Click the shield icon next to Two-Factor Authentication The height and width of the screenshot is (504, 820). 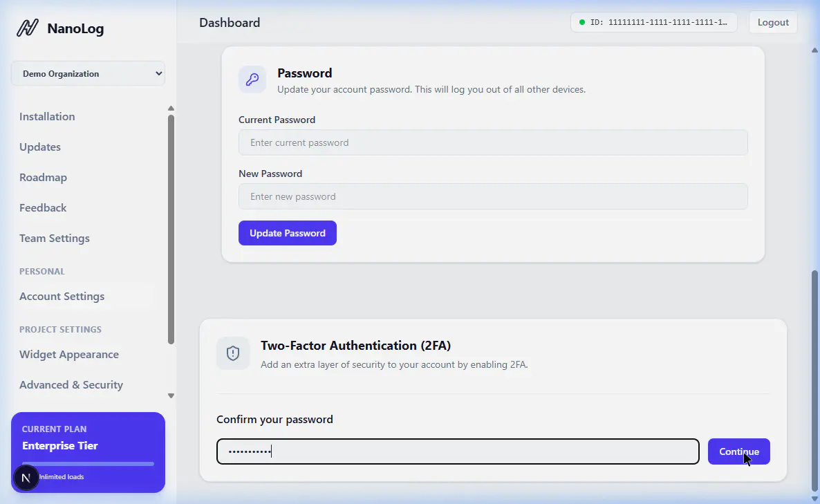tap(233, 353)
